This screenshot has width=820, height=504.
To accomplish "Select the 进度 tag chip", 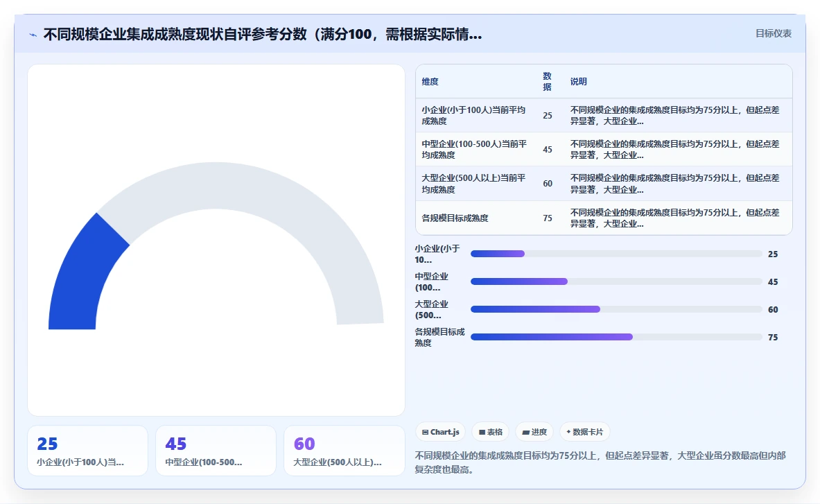I will tap(534, 432).
